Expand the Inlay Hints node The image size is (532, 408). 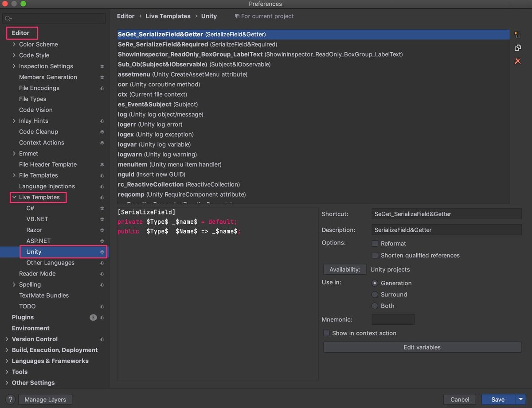(x=14, y=121)
